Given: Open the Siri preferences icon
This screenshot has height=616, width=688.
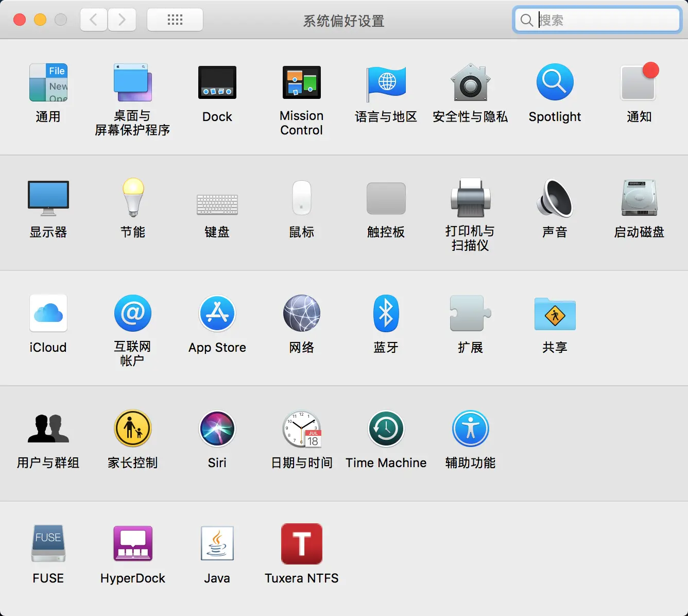Looking at the screenshot, I should pos(217,429).
